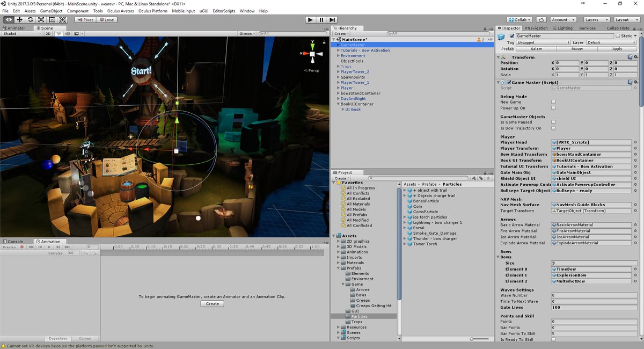This screenshot has width=644, height=349.
Task: Open the GameObject menu
Action: coord(52,10)
